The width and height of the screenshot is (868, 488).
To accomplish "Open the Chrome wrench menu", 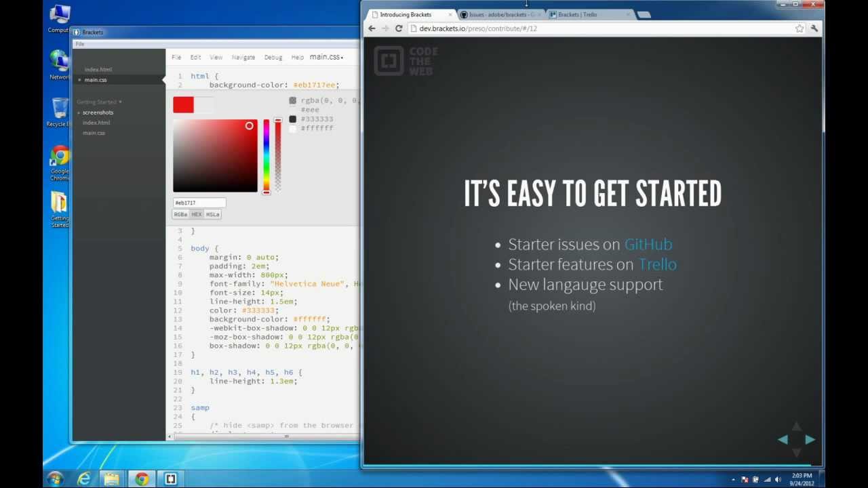I will (814, 28).
